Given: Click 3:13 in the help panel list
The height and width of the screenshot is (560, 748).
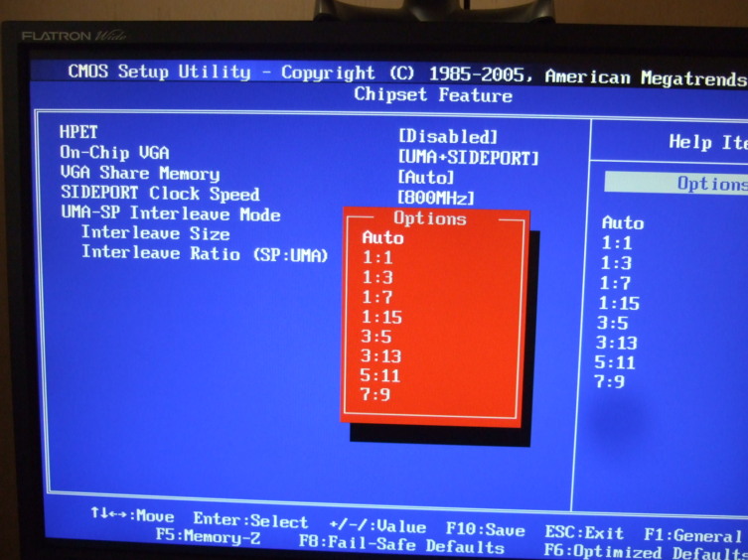Looking at the screenshot, I should 617,343.
